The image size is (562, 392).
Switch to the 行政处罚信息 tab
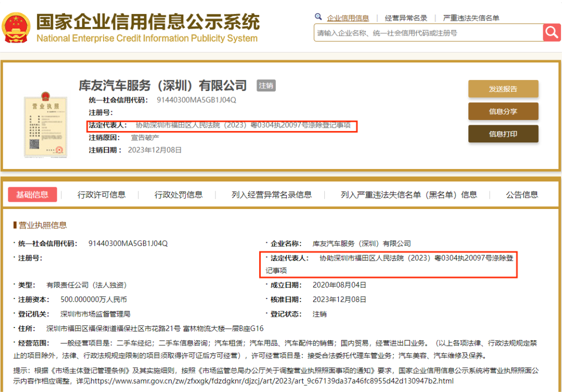tap(178, 194)
